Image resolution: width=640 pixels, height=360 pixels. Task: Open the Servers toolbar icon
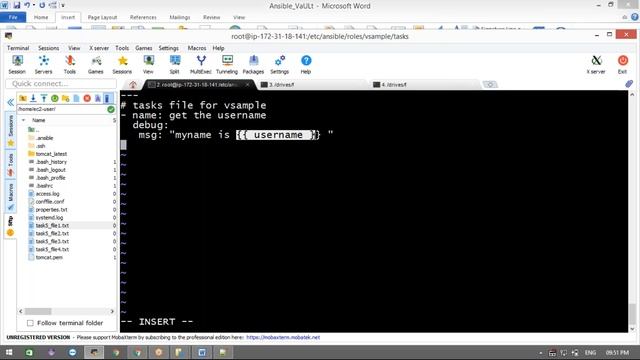(x=43, y=64)
